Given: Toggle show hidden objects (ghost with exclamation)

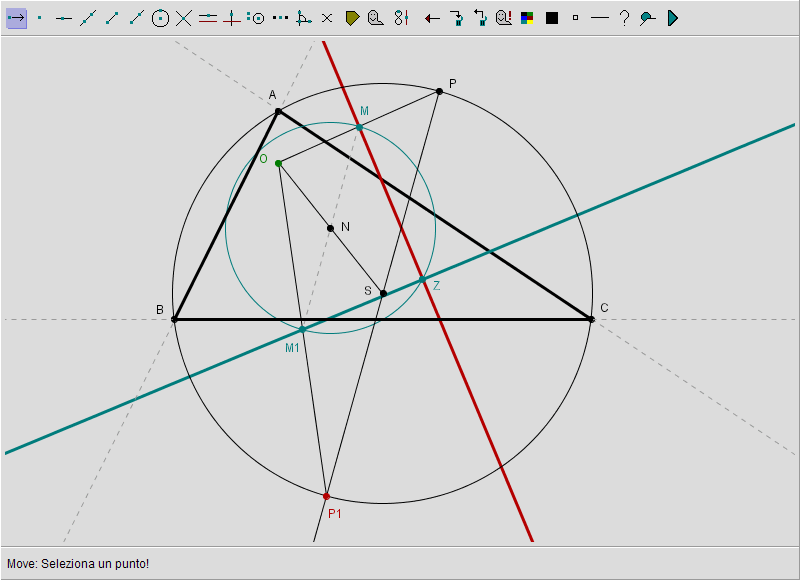Looking at the screenshot, I should coord(504,18).
